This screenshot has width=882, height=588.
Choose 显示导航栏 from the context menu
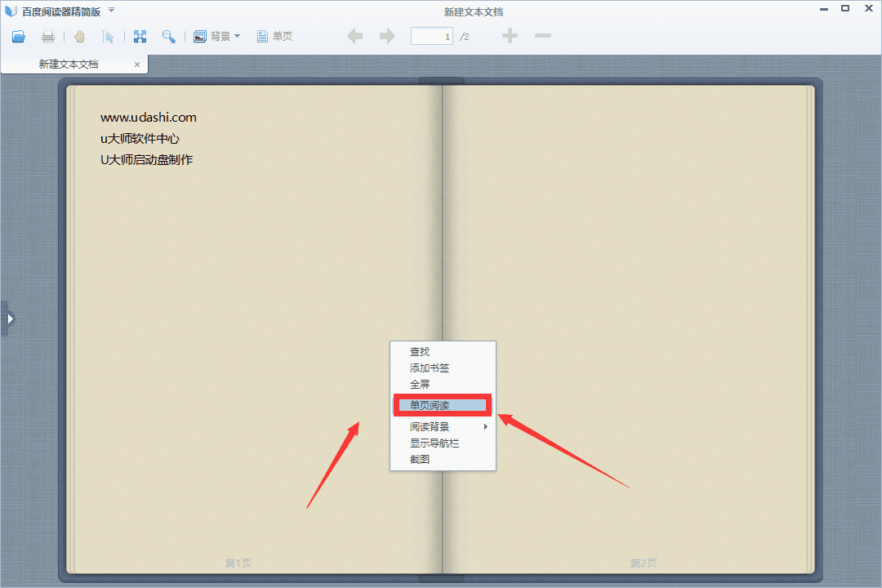(443, 443)
